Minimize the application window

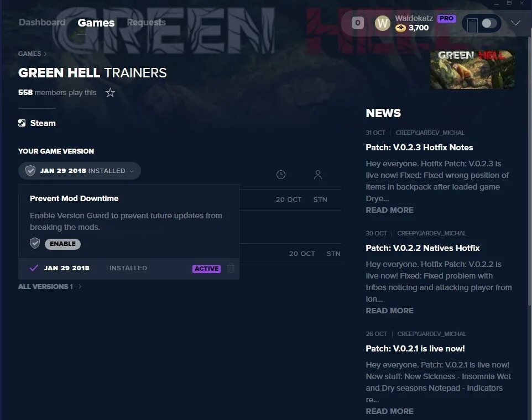(497, 3)
